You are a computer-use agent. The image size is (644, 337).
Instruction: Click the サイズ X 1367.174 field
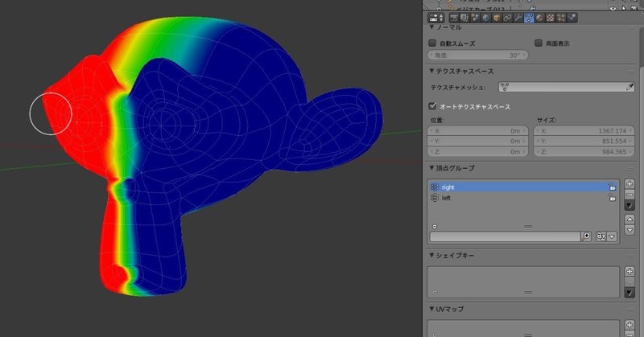pos(584,130)
